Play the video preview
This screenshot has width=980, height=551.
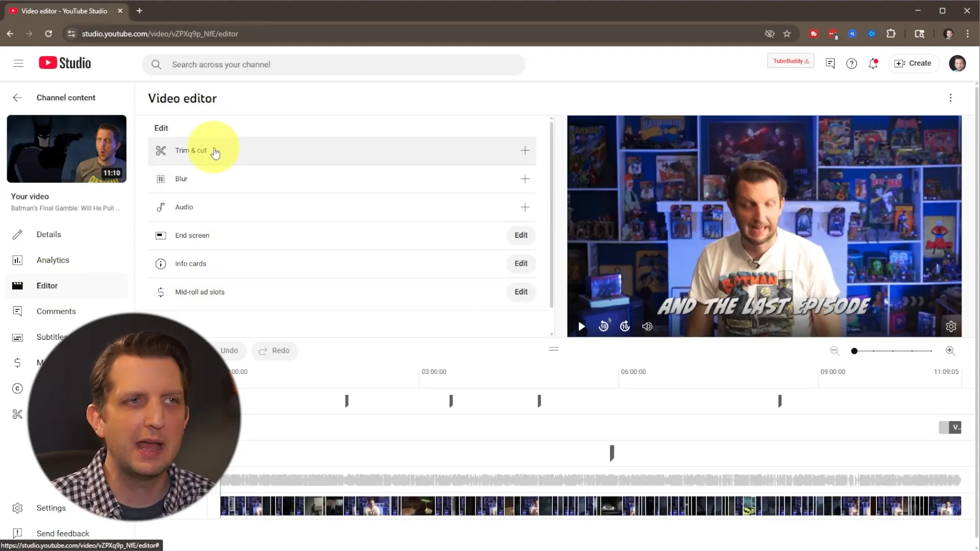click(581, 327)
